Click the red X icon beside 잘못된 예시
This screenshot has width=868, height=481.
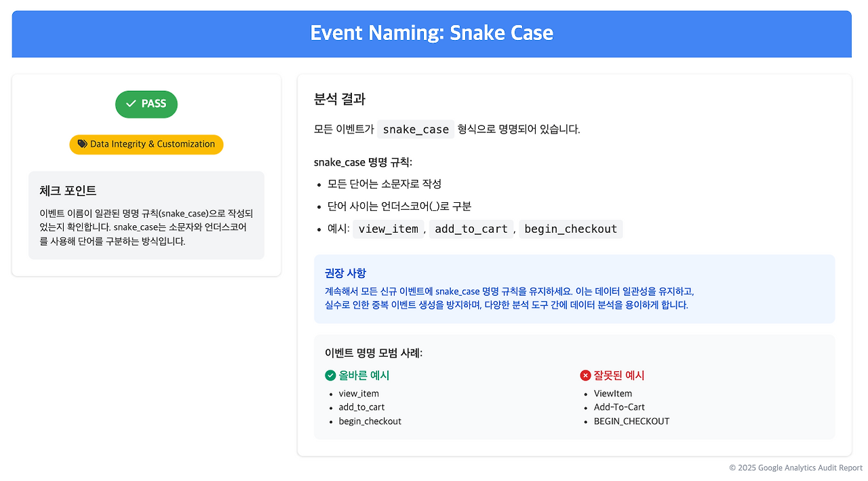tap(585, 375)
